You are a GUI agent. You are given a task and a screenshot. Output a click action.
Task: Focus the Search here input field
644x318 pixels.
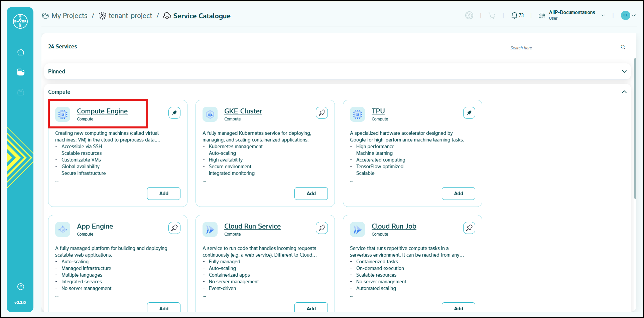[x=564, y=48]
